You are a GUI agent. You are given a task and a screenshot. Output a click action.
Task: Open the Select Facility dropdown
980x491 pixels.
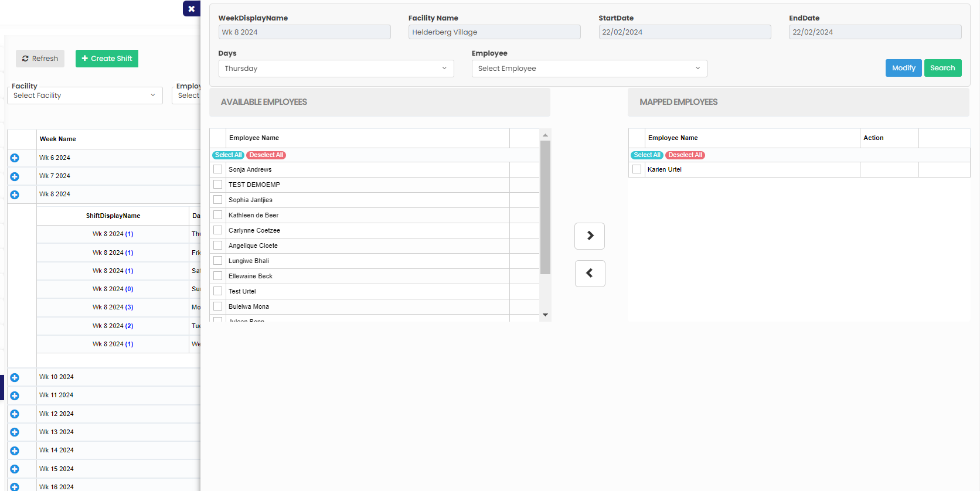coord(85,96)
